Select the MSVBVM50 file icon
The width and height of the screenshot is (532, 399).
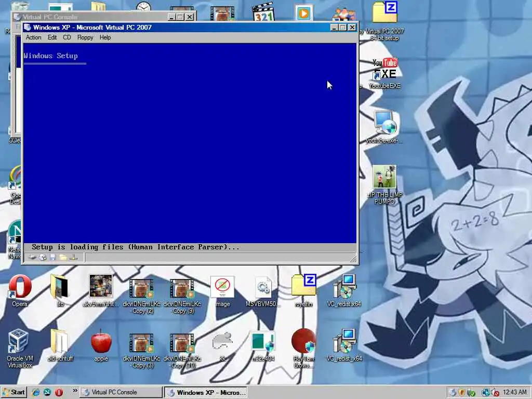pos(263,291)
